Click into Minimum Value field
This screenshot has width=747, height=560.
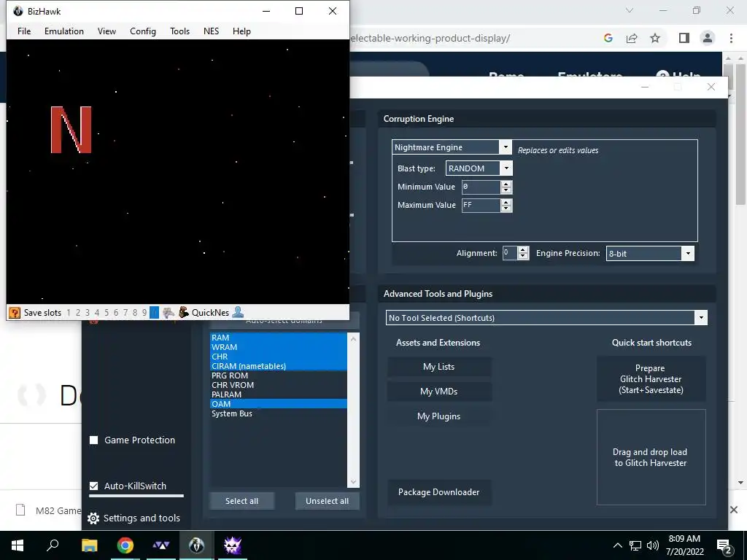coord(481,187)
